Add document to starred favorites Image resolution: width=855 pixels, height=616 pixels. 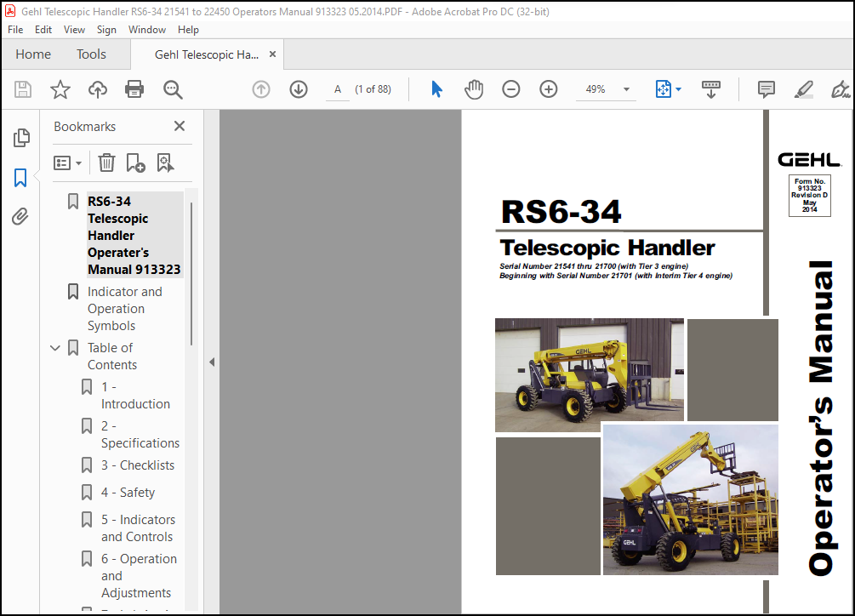click(x=60, y=89)
